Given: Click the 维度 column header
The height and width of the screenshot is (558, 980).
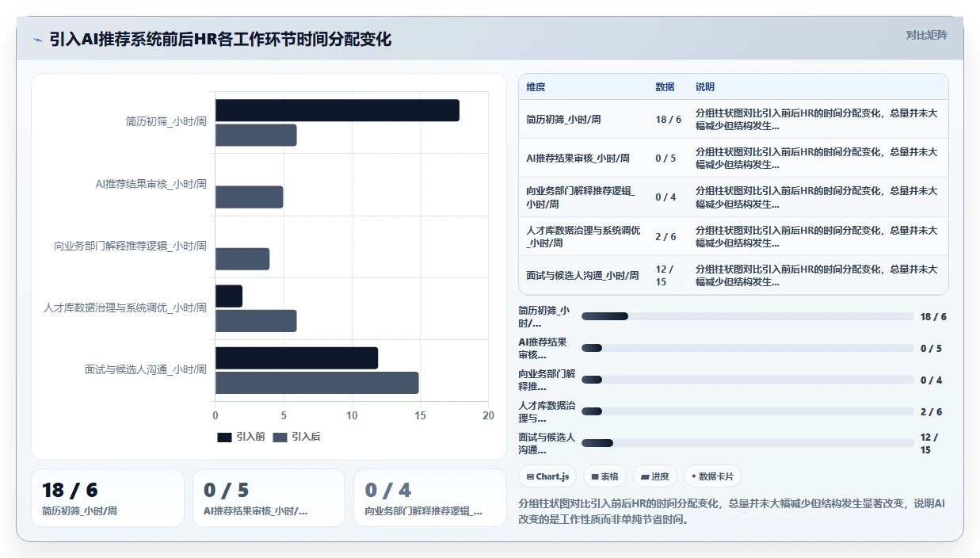Looking at the screenshot, I should click(x=536, y=86).
